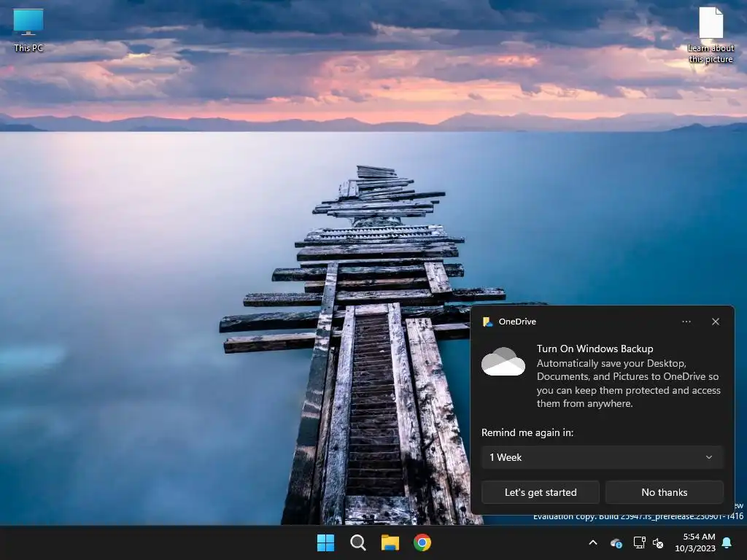Click OneDrive app name in notification header
Screen dimensions: 747x560
[517, 322]
